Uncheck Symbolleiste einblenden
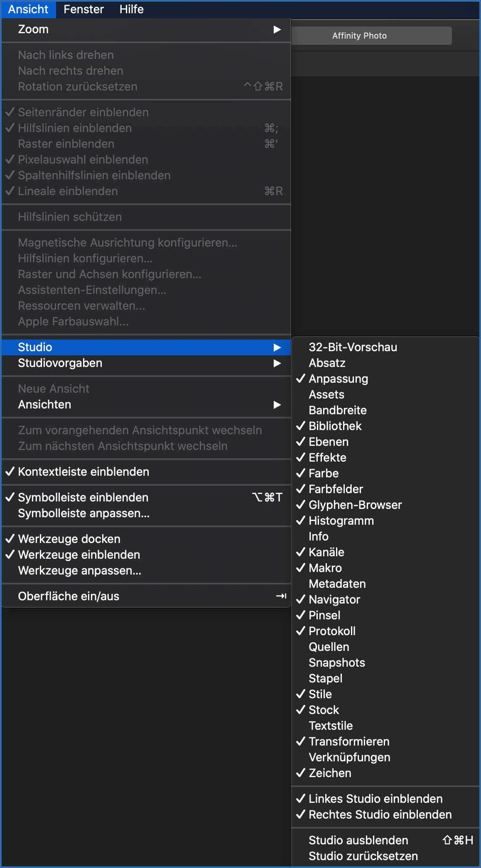 click(x=83, y=498)
